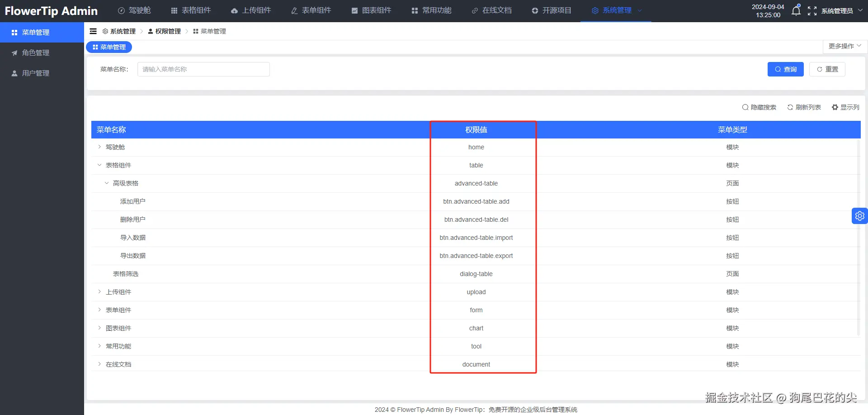Click 刷新列表 button
Image resolution: width=868 pixels, height=415 pixels.
[804, 107]
